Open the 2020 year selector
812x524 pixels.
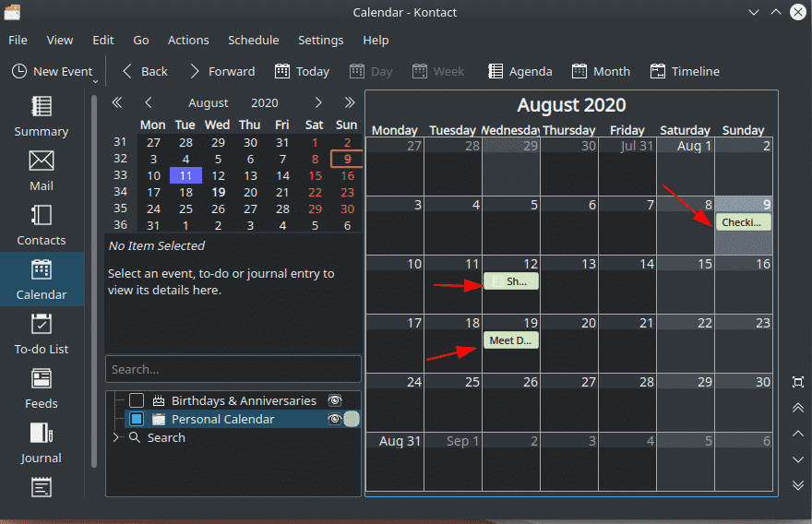click(265, 103)
